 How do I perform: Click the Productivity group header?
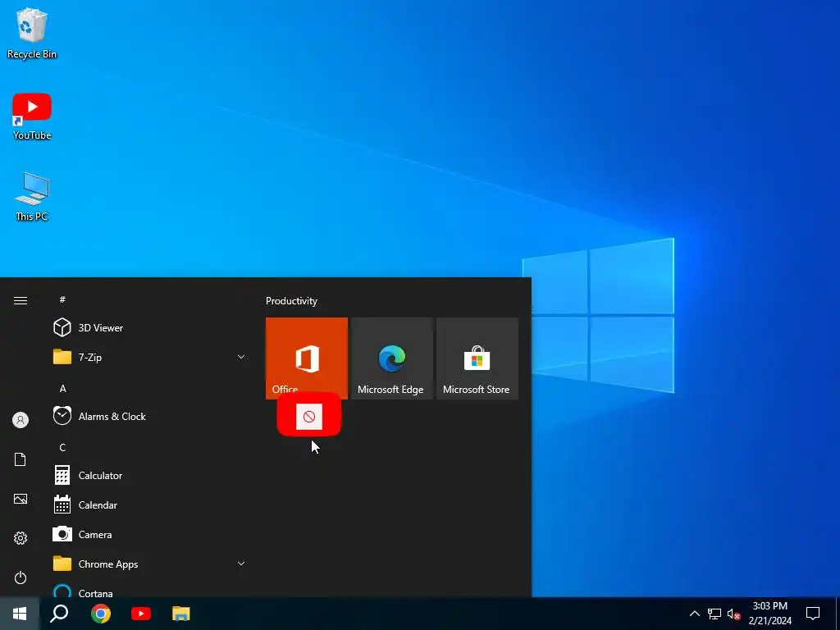(x=291, y=300)
